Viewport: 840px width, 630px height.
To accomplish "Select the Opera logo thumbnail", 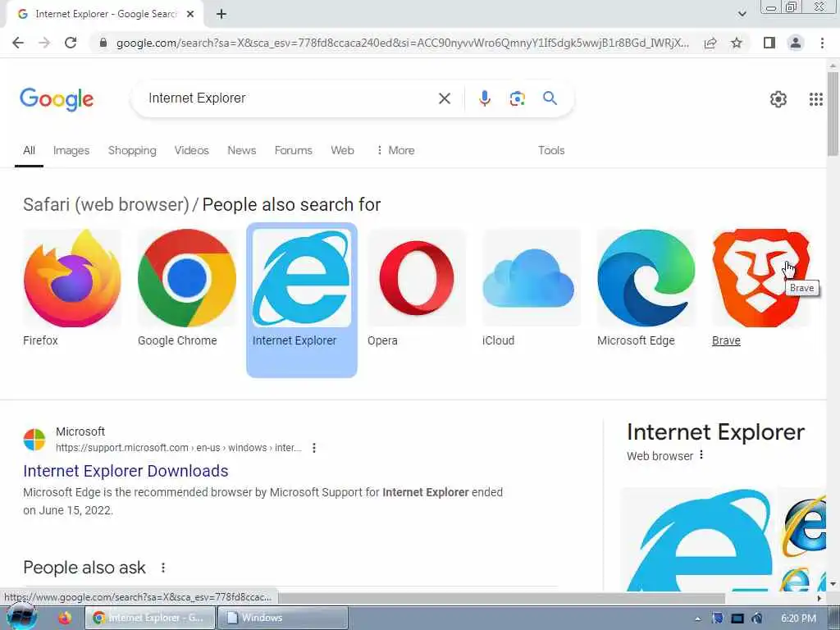I will [x=416, y=278].
